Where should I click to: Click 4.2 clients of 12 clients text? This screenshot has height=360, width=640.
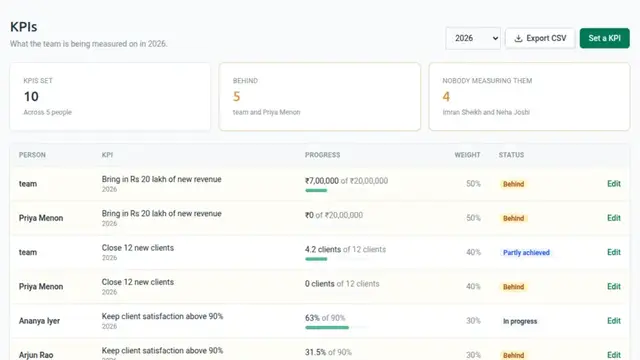[x=345, y=249]
